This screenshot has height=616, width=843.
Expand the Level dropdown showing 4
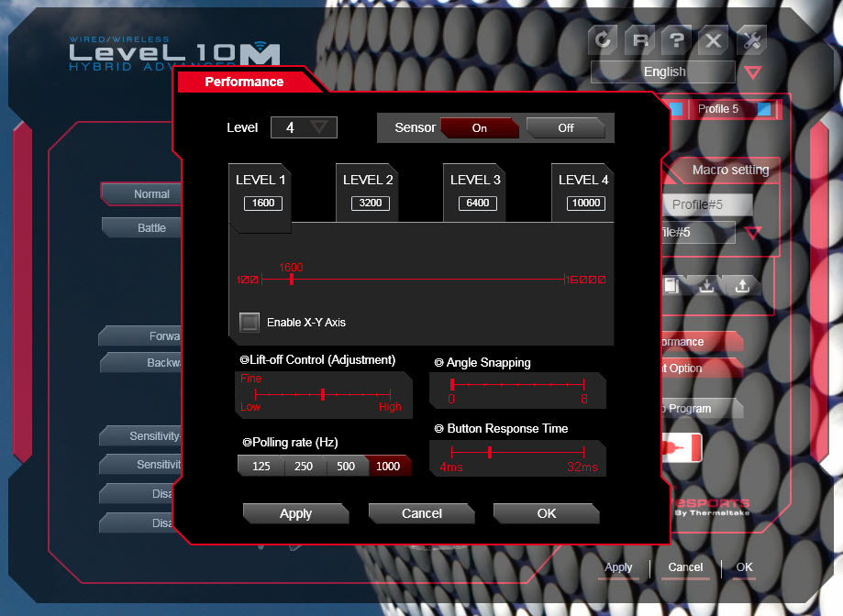click(304, 127)
